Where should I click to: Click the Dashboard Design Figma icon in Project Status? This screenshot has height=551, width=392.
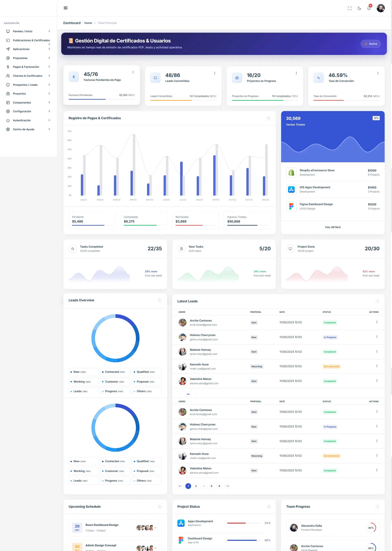181,540
